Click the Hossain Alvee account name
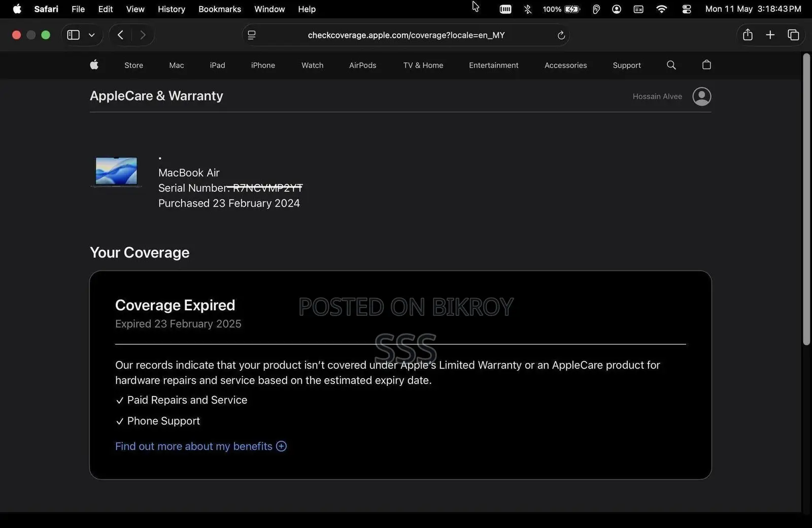812x528 pixels. [x=657, y=96]
